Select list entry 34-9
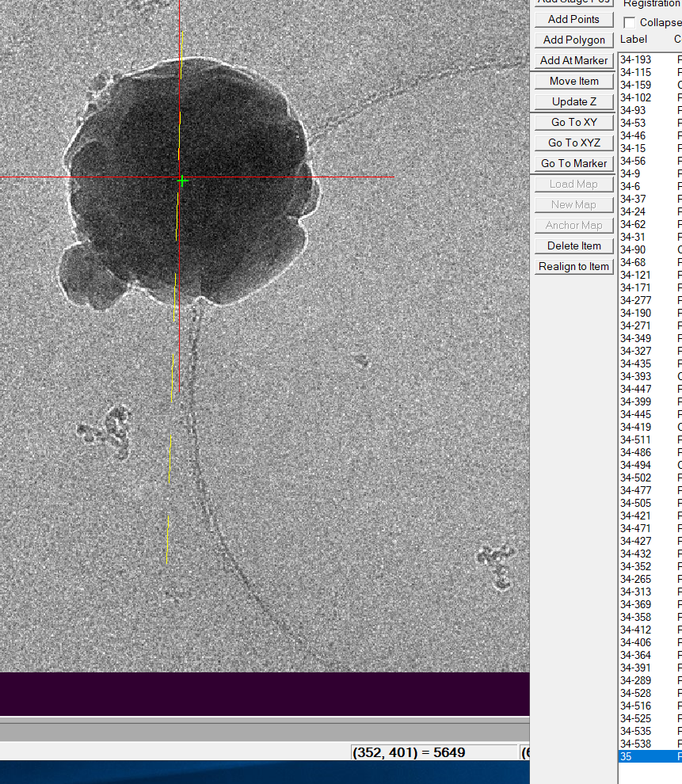 coord(650,173)
